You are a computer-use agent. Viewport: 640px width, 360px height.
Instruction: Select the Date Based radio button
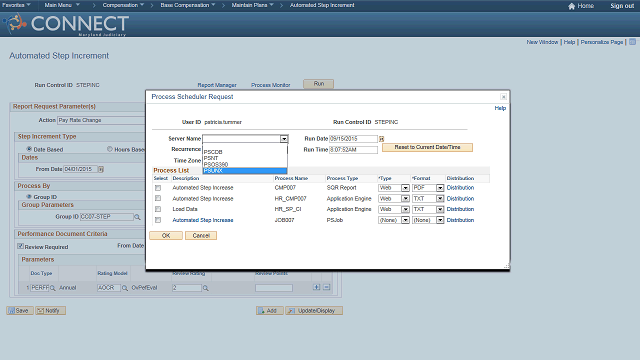coord(29,149)
